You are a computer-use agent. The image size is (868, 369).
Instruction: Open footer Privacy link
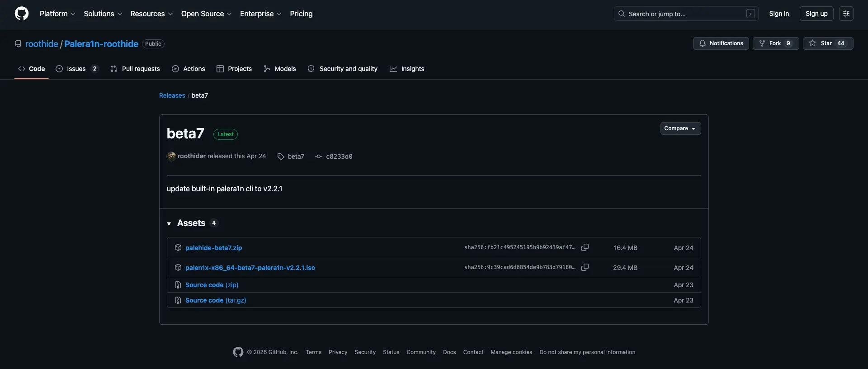click(x=338, y=352)
